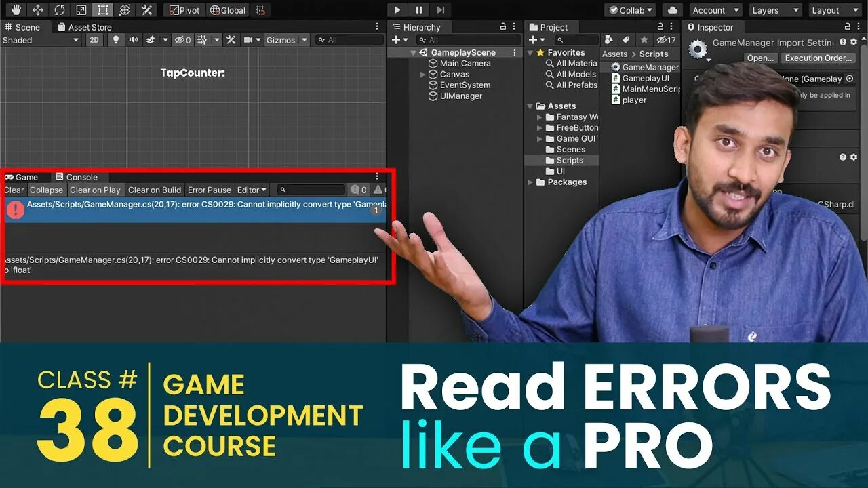Click the Open... button in Inspector
868x488 pixels.
click(x=760, y=58)
